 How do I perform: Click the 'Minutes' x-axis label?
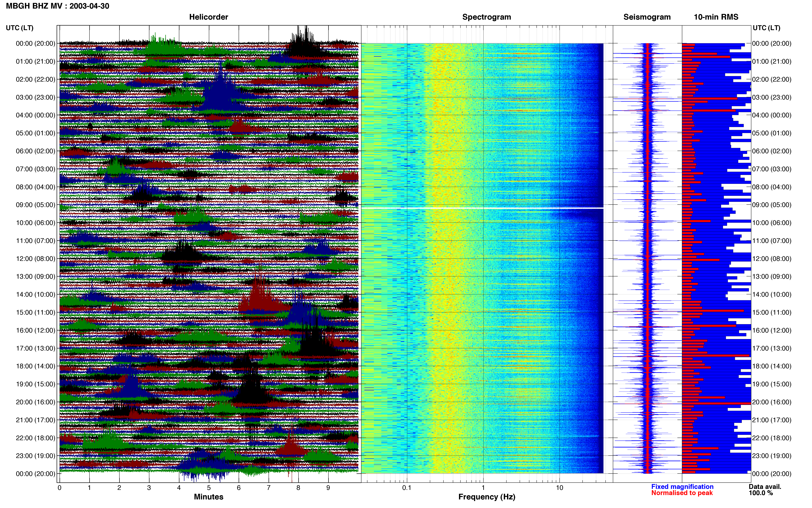[209, 497]
